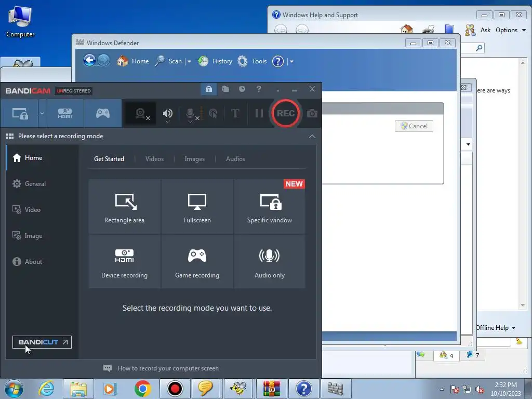Go back in Windows Defender
The image size is (532, 399).
[89, 60]
